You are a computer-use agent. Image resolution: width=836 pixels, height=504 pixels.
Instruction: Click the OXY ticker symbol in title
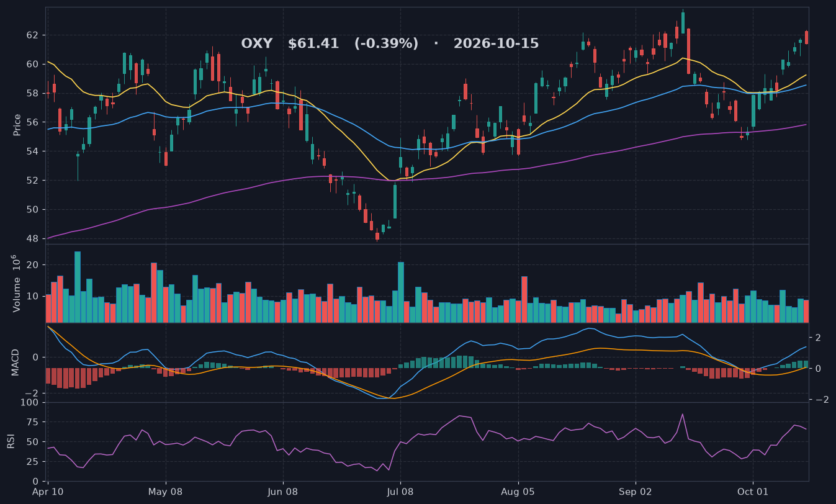257,44
